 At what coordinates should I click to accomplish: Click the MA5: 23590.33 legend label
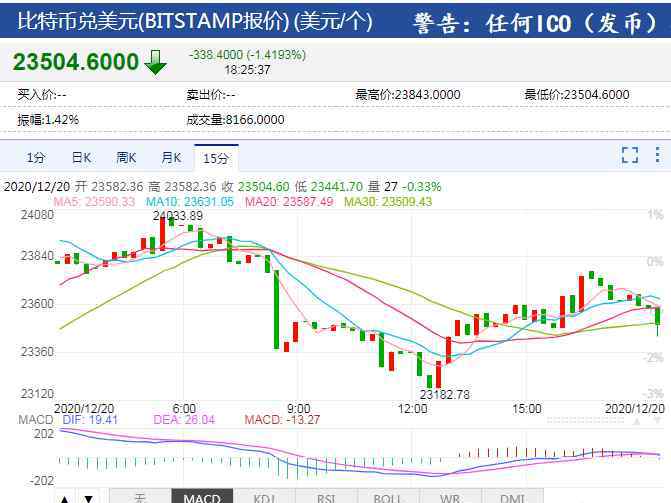pyautogui.click(x=94, y=202)
